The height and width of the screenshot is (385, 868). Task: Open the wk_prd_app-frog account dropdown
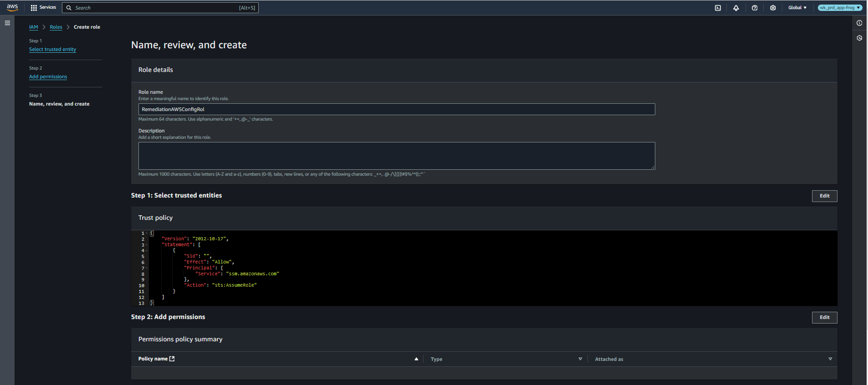coord(840,8)
